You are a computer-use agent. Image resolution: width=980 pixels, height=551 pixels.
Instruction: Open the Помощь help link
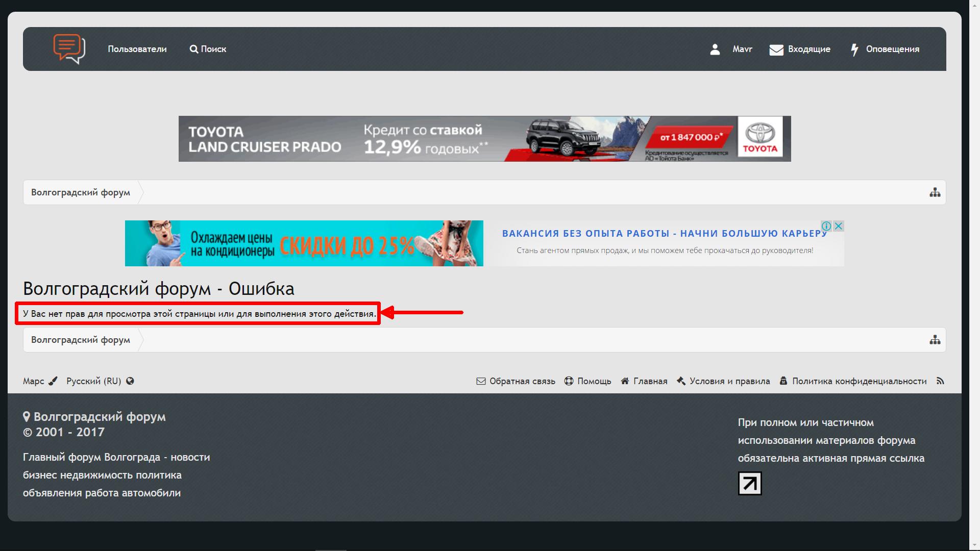(588, 381)
